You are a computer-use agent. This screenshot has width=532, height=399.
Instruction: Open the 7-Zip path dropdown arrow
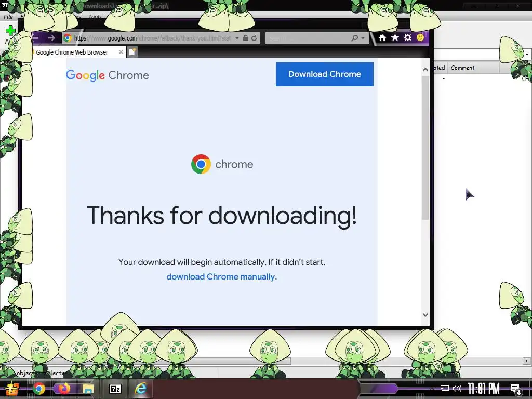[527, 54]
